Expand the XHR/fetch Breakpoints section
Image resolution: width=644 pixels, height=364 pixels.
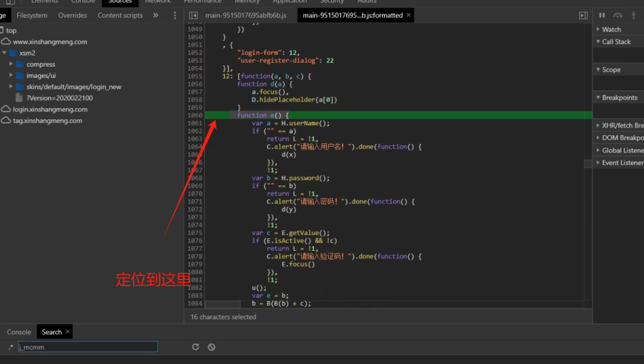point(598,125)
